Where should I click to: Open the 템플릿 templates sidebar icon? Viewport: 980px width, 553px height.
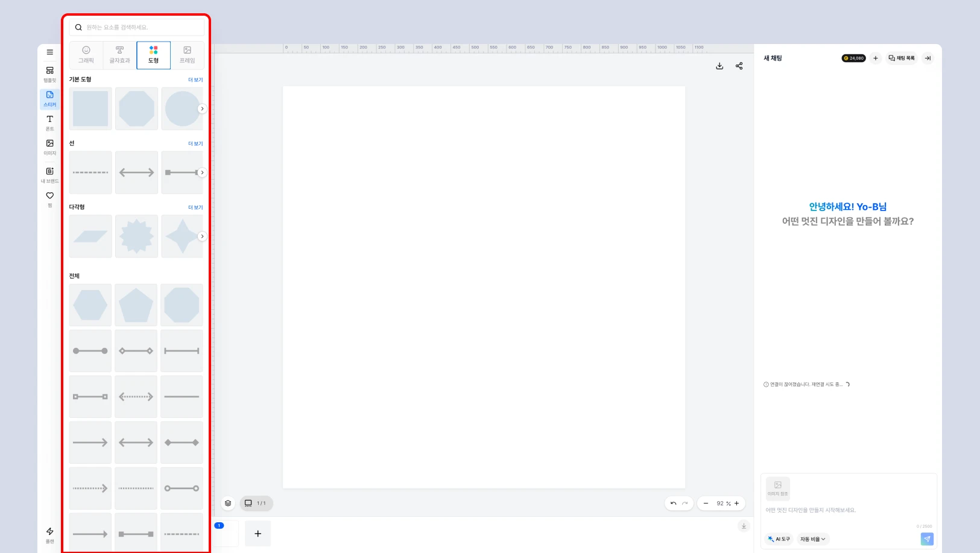point(49,74)
